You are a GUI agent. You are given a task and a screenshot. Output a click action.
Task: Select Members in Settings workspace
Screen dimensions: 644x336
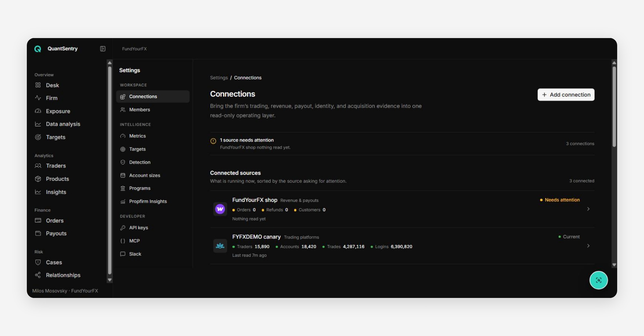(x=153, y=110)
